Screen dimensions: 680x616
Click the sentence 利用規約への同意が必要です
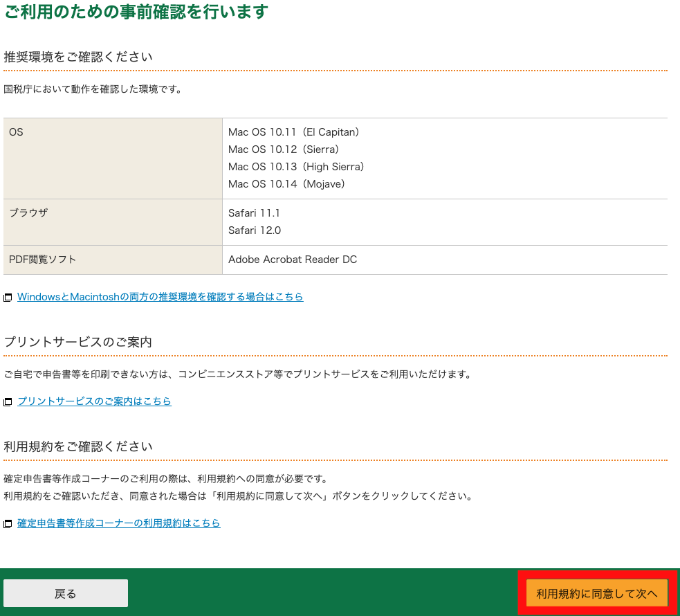click(x=165, y=478)
